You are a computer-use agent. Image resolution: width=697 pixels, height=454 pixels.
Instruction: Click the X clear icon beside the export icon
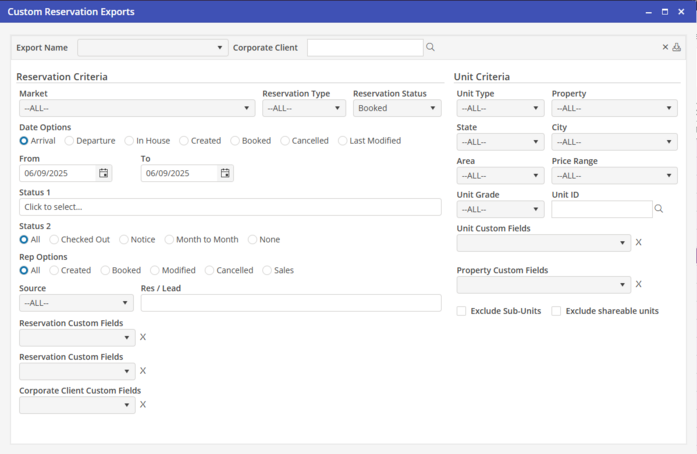point(665,47)
